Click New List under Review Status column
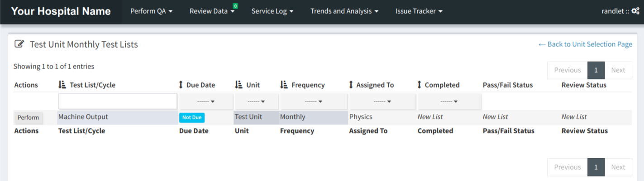This screenshot has height=181, width=644. (x=574, y=117)
